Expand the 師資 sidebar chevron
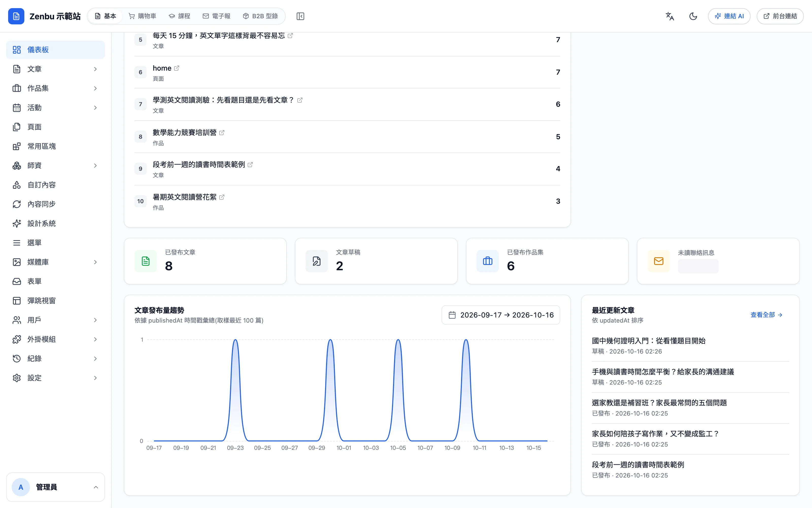Screen dimensions: 812x508 pos(95,166)
